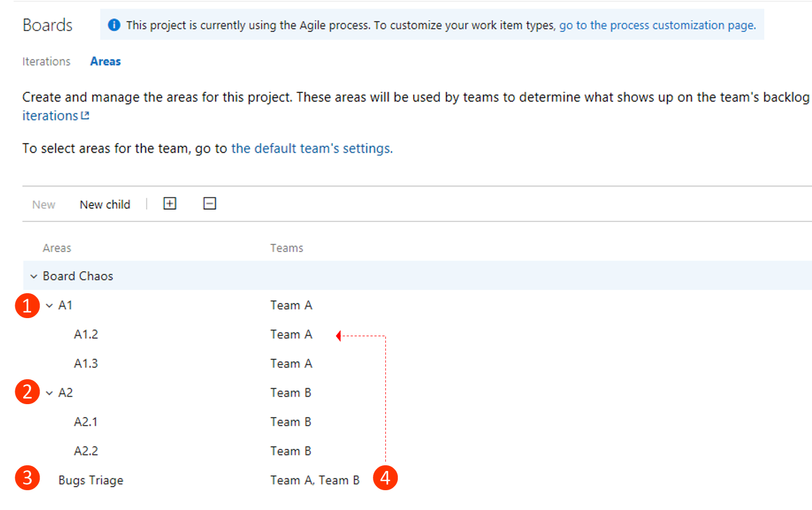Select the Bugs Triage area row
Viewport: 812px width, 510px height.
[x=418, y=480]
